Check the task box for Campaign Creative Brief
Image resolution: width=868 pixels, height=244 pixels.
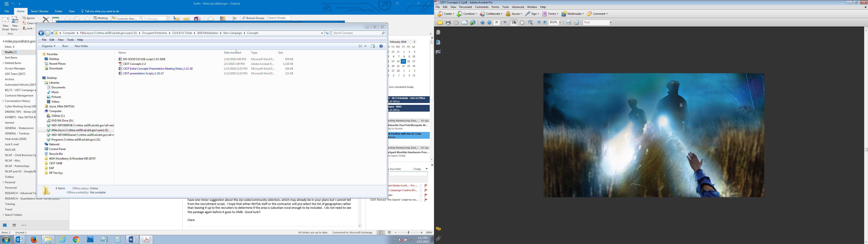tap(421, 190)
